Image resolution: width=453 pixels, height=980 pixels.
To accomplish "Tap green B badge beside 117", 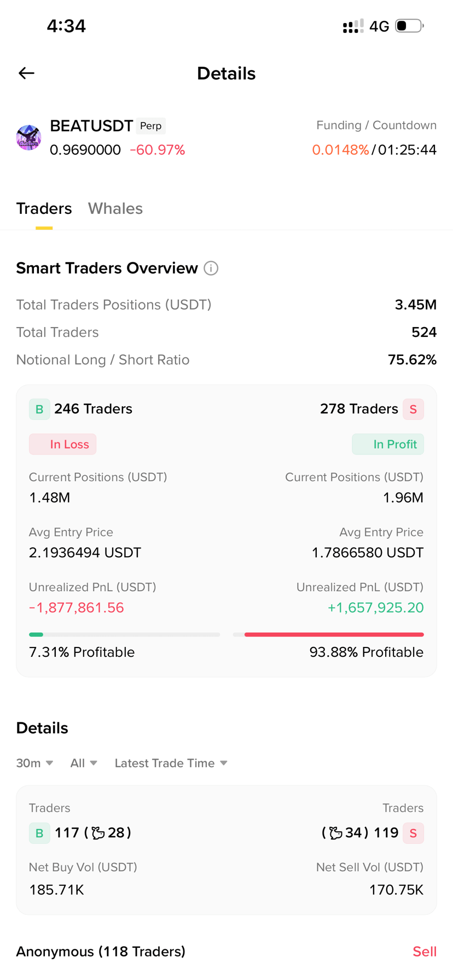I will click(39, 833).
